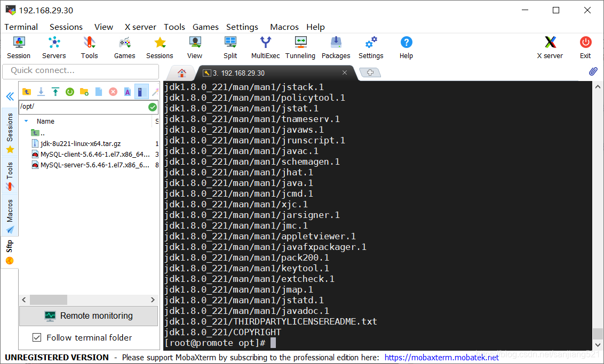Click the Split terminal icon
The image size is (604, 364).
coord(231,47)
